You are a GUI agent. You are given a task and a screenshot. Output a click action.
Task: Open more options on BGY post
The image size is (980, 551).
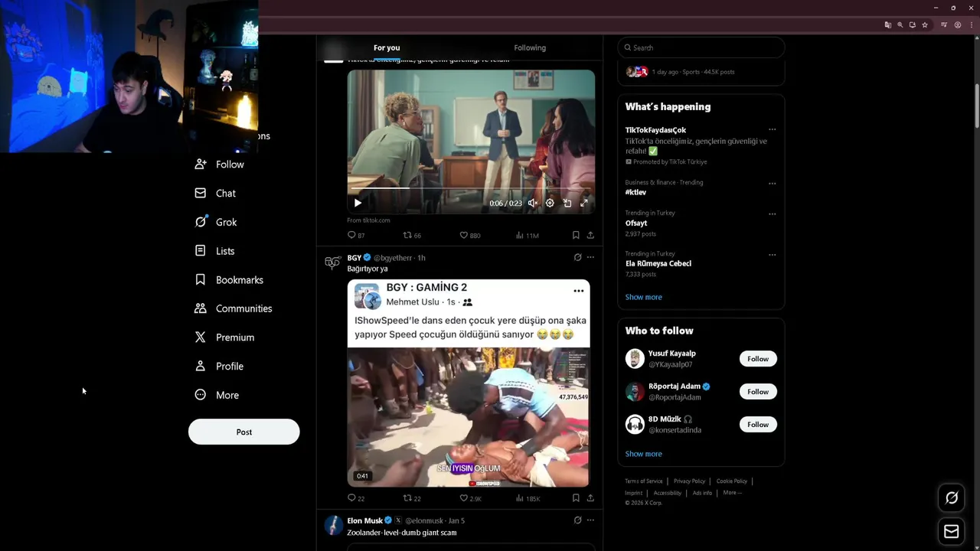click(x=590, y=257)
